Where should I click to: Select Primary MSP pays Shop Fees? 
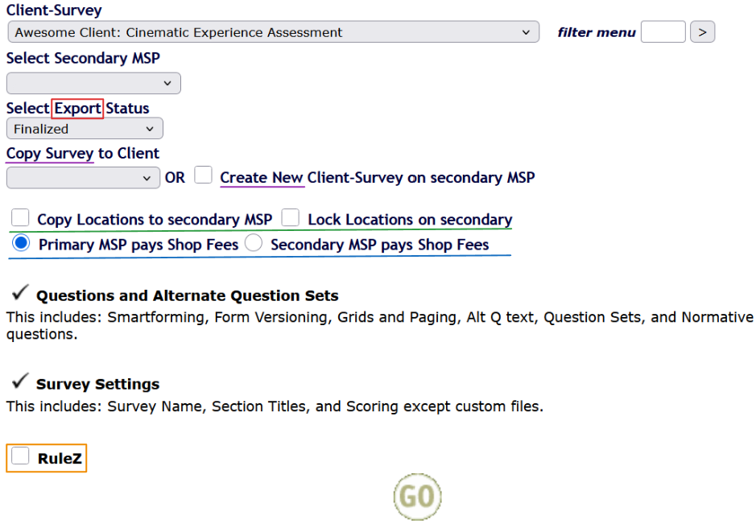click(x=21, y=242)
